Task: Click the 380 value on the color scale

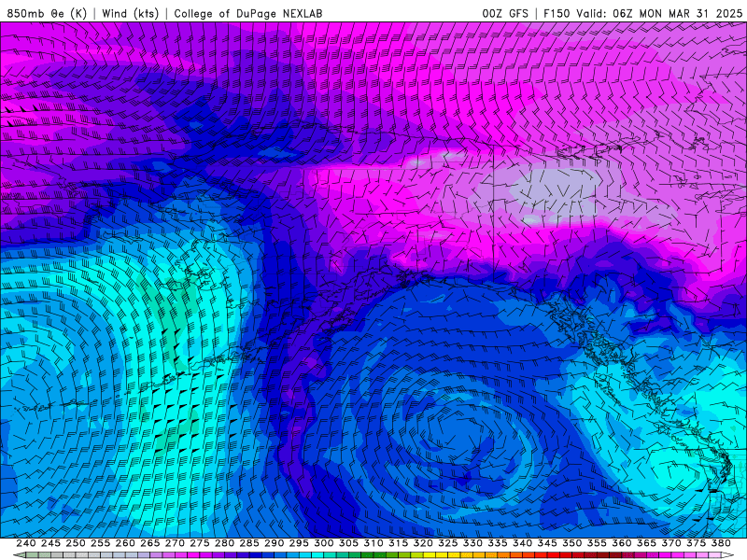Action: point(721,543)
